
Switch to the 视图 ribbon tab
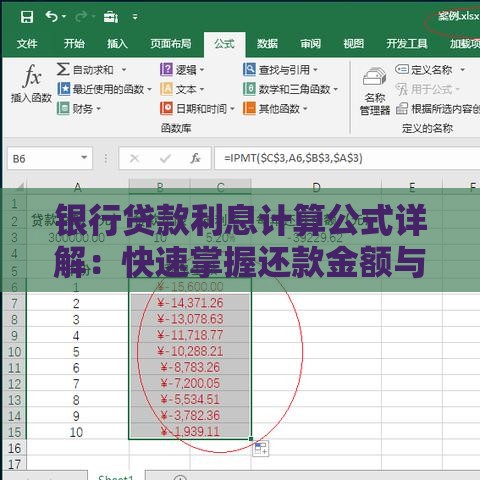(x=354, y=44)
